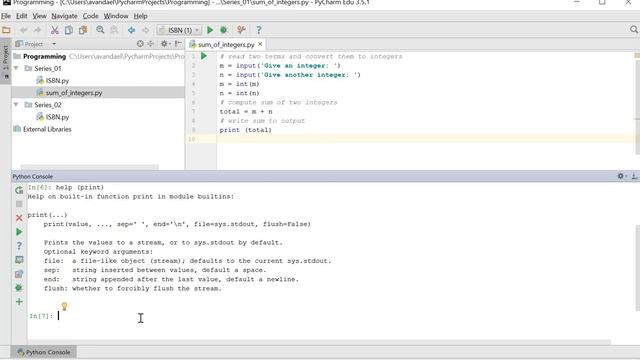Click the stop square in console sidebar

(19, 204)
